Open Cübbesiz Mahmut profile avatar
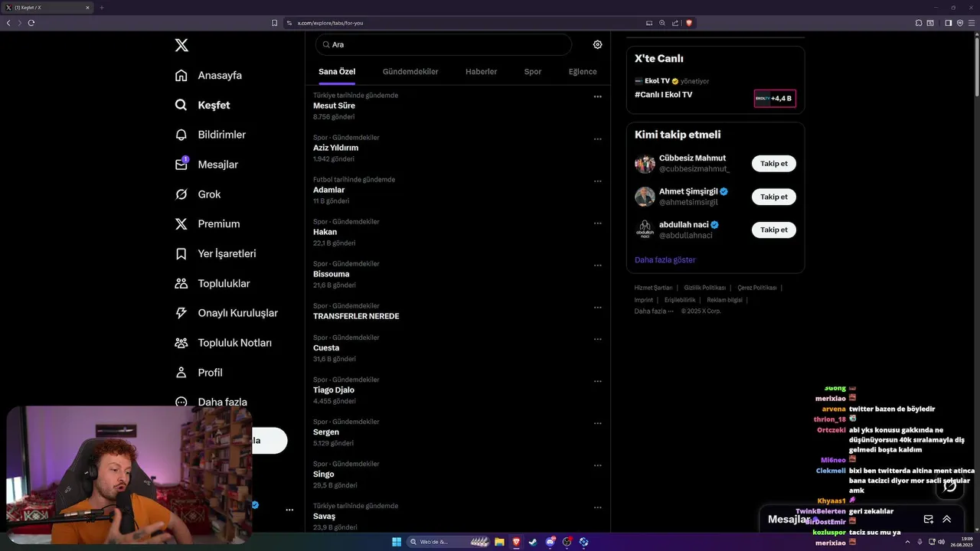Screen dimensions: 980x551 click(x=645, y=164)
